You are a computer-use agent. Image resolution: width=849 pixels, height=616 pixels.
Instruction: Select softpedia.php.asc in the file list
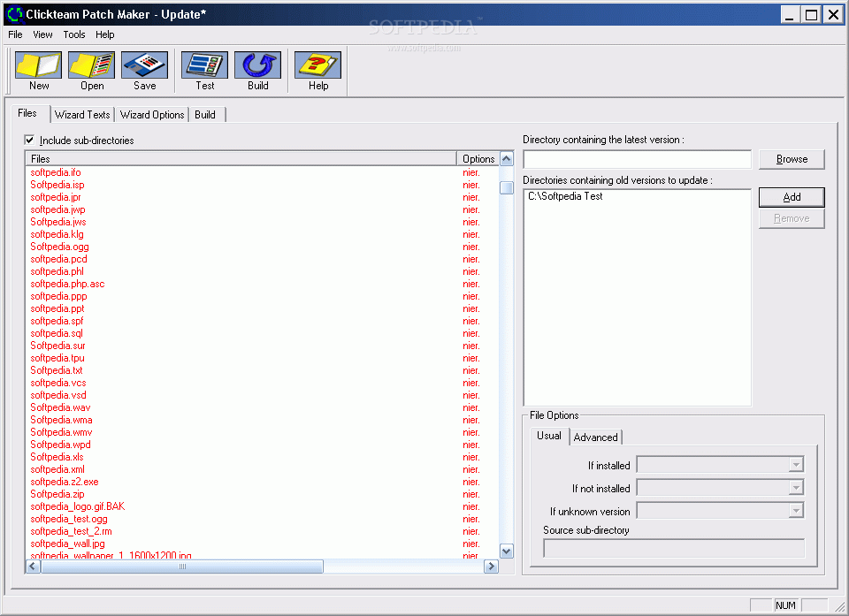pyautogui.click(x=68, y=284)
